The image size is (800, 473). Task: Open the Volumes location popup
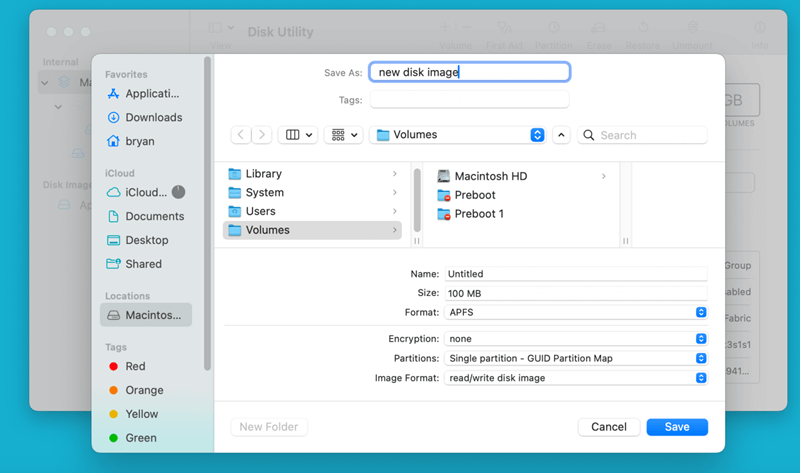click(x=458, y=135)
